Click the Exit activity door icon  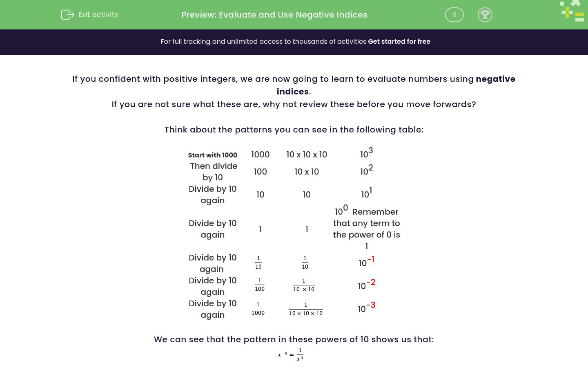coord(67,15)
